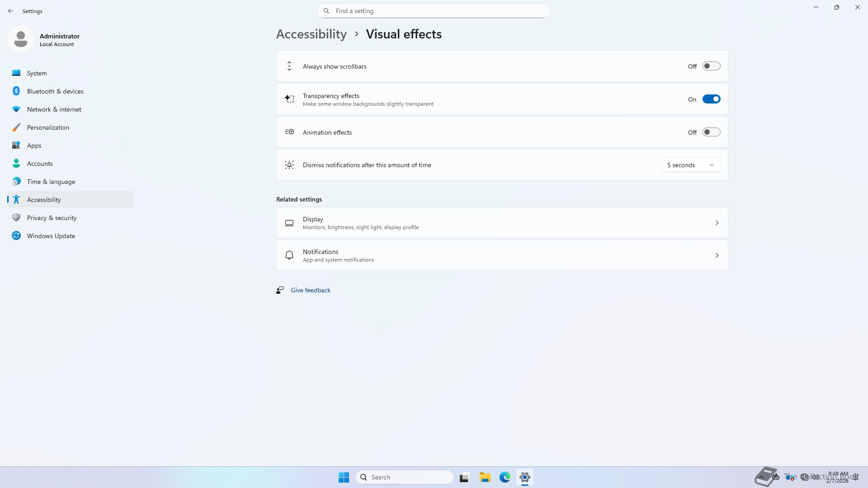Open File Explorer from the taskbar
The image size is (868, 488).
point(485,477)
